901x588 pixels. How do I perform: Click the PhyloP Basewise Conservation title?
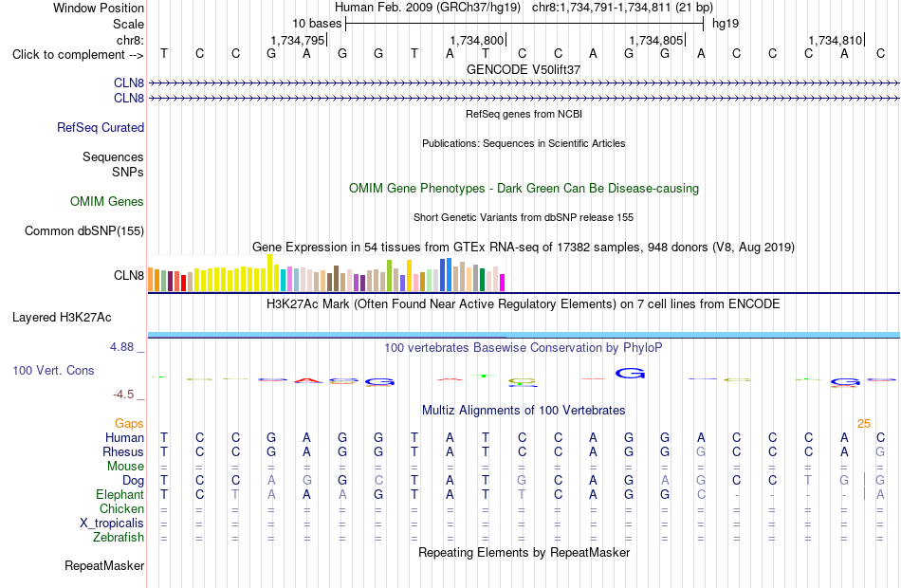pos(524,348)
